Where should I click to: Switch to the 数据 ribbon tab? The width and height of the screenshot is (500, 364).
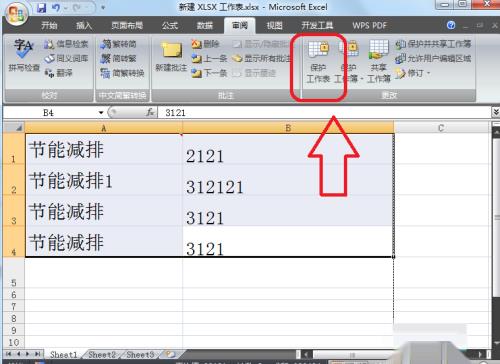tap(205, 25)
